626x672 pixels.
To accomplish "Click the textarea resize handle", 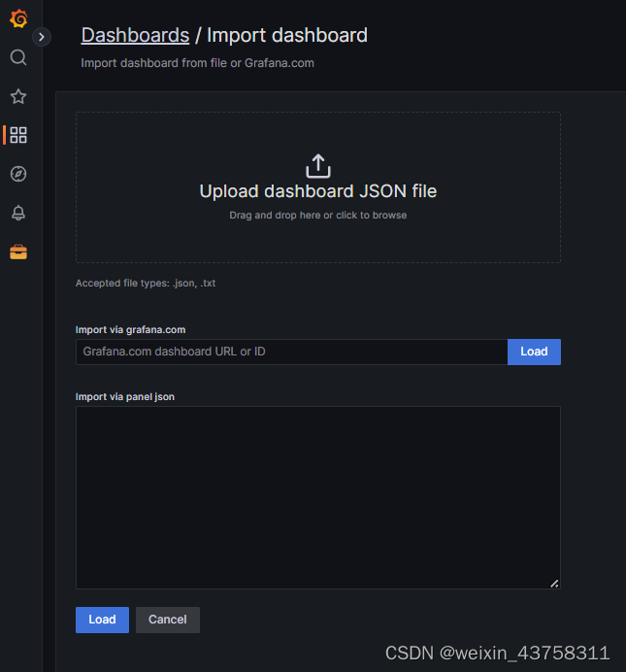I will 554,584.
